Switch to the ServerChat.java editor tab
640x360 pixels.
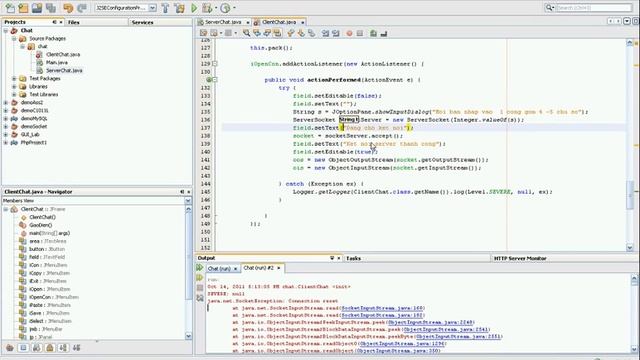tap(223, 22)
